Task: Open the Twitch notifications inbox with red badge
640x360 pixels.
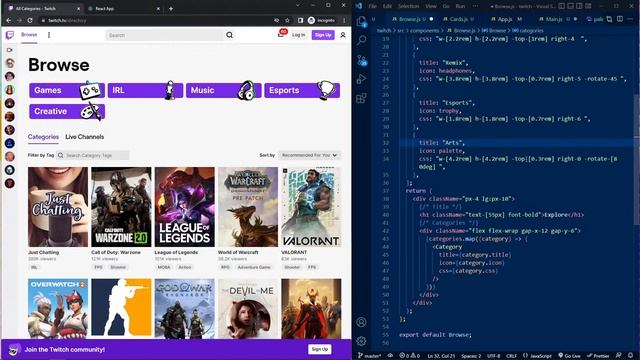Action: (281, 34)
